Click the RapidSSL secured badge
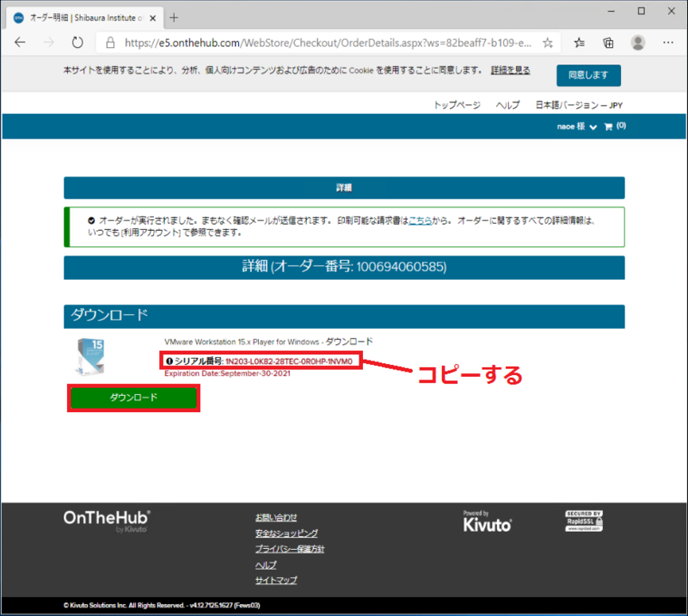688x616 pixels. (x=584, y=521)
